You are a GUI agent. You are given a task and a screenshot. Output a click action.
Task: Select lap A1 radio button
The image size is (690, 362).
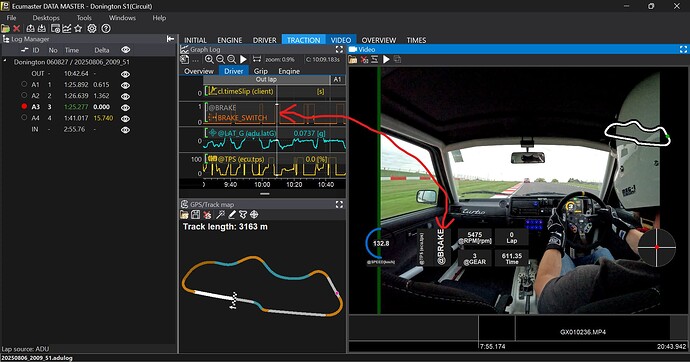click(x=24, y=84)
